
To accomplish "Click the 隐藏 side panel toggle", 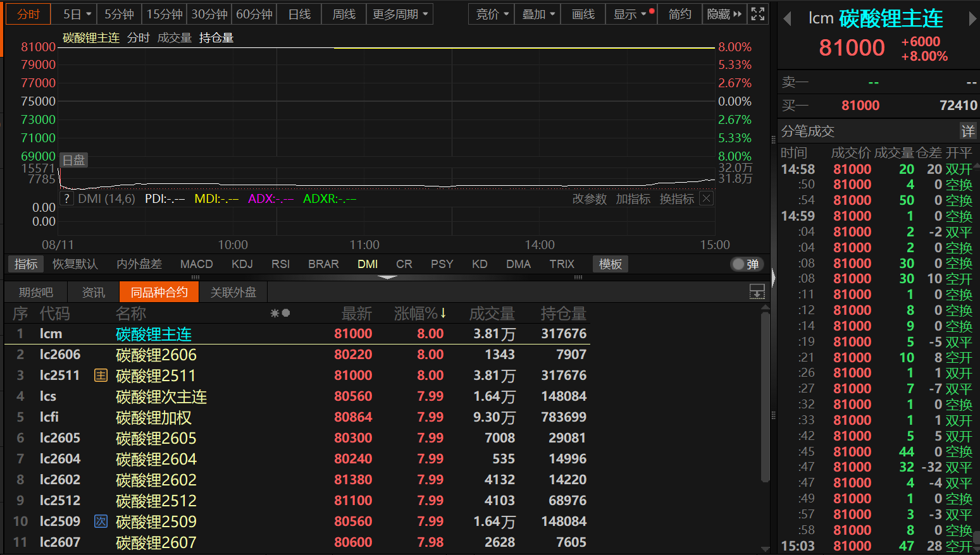I will click(x=724, y=14).
